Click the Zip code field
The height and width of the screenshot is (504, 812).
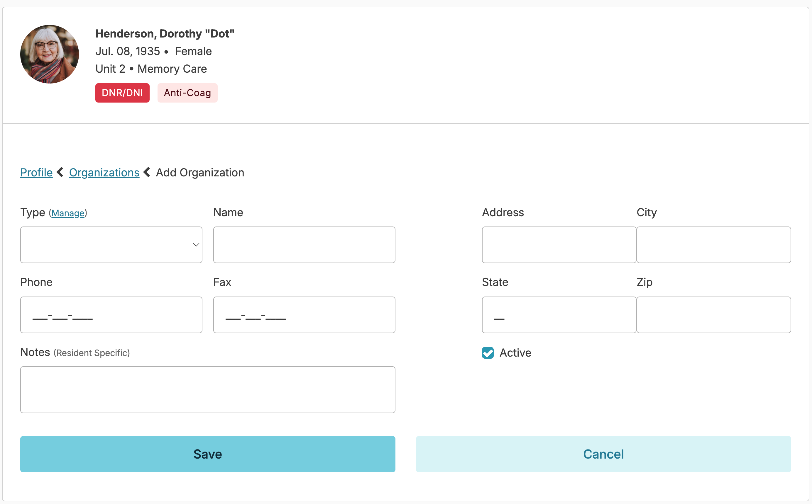[713, 315]
